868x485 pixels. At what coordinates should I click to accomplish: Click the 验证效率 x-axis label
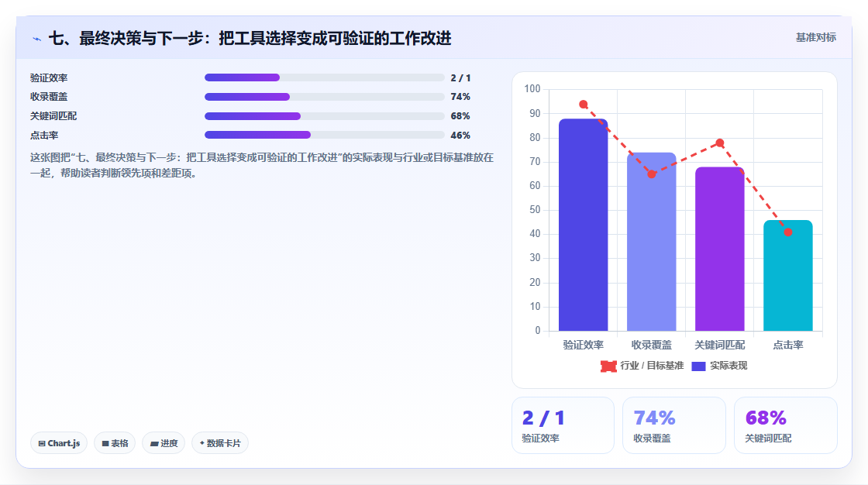[583, 345]
